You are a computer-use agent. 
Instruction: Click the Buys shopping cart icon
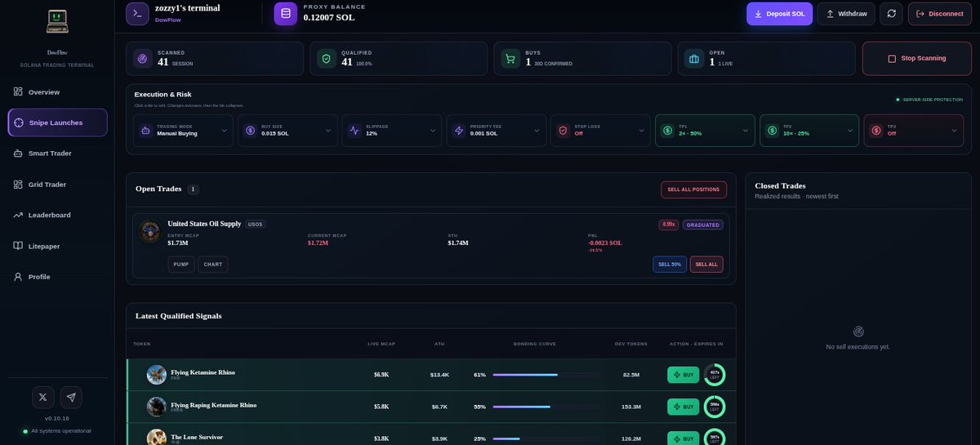tap(510, 59)
